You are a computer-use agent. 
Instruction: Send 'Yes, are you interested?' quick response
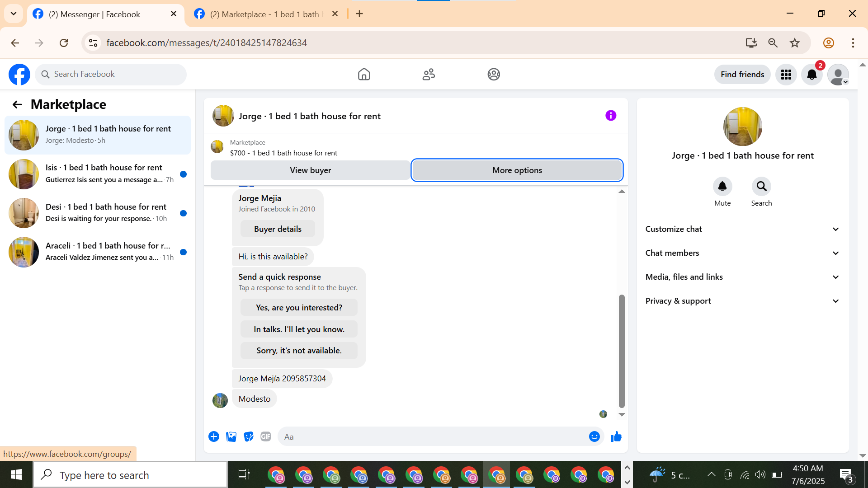299,308
